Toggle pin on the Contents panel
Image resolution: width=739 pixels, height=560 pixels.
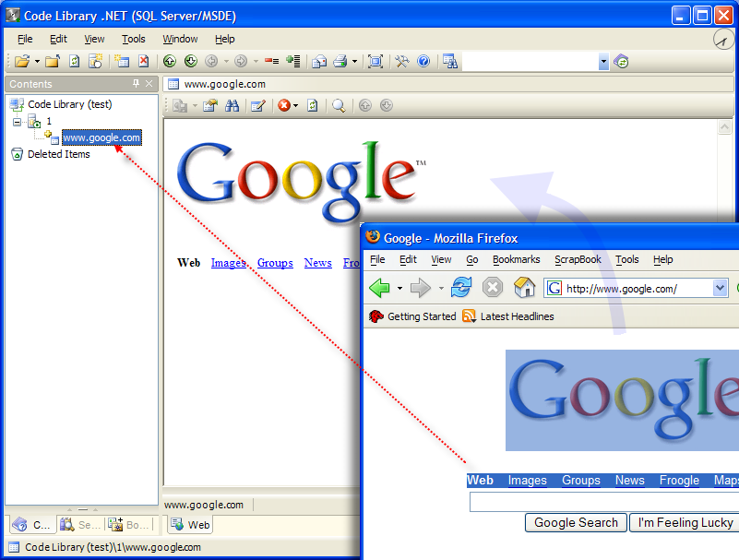pyautogui.click(x=136, y=83)
